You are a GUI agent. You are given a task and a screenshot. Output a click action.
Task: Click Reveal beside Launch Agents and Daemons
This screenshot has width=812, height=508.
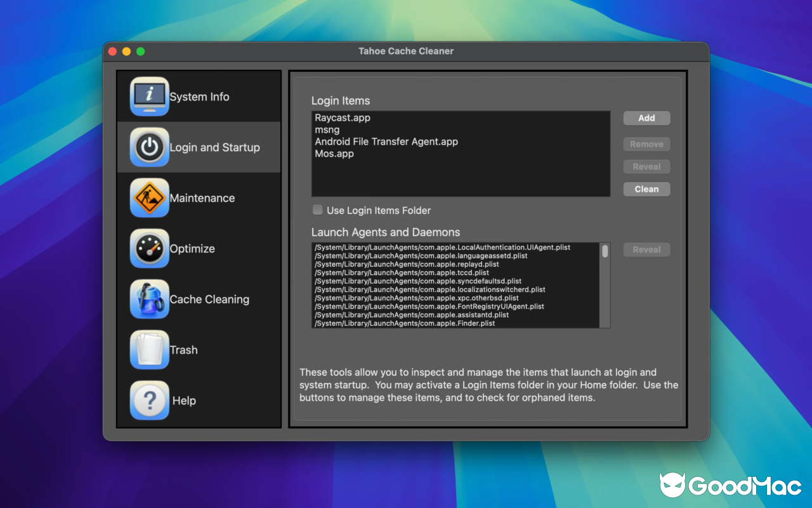coord(646,249)
